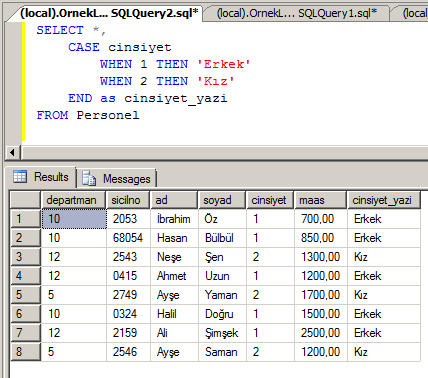Click the soyad cell 'Uzun'
428x378 pixels.
(222, 276)
